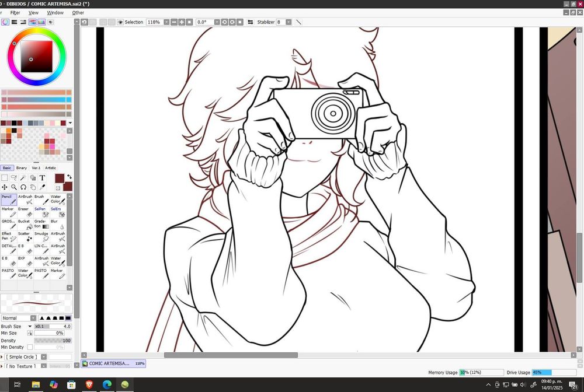Toggle the HSV slider panel
The image size is (584, 392).
(x=23, y=22)
